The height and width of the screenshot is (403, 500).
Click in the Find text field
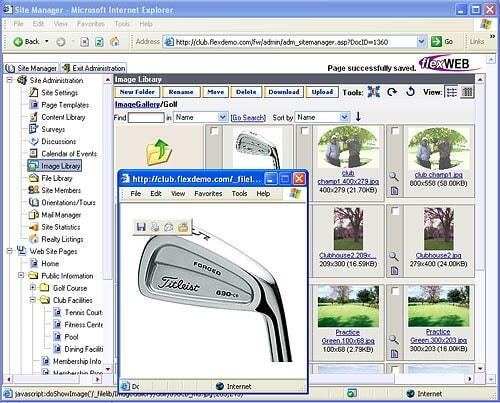146,117
